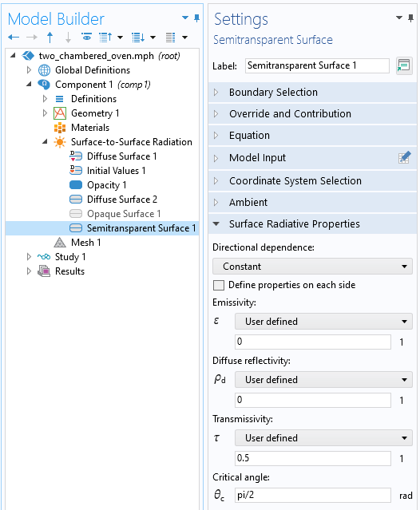
Task: Click the Critical angle pi/2 input field
Action: (313, 495)
